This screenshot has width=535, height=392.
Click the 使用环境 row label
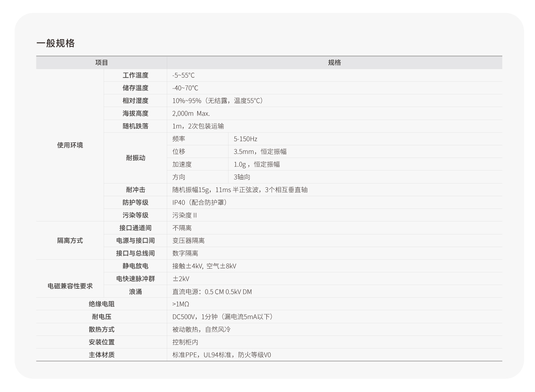(x=69, y=145)
